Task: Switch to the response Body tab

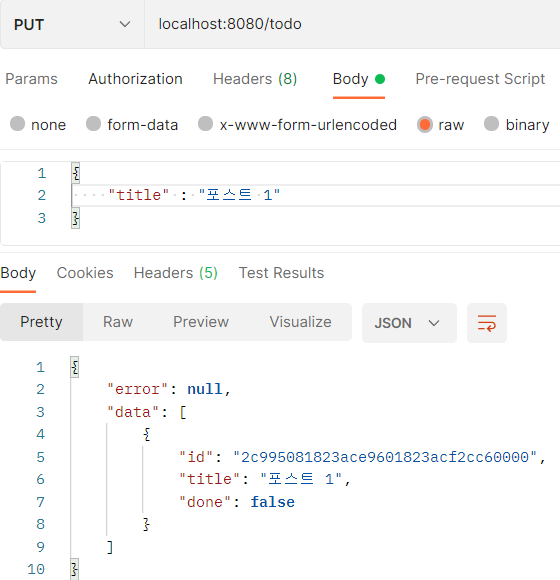Action: (18, 273)
